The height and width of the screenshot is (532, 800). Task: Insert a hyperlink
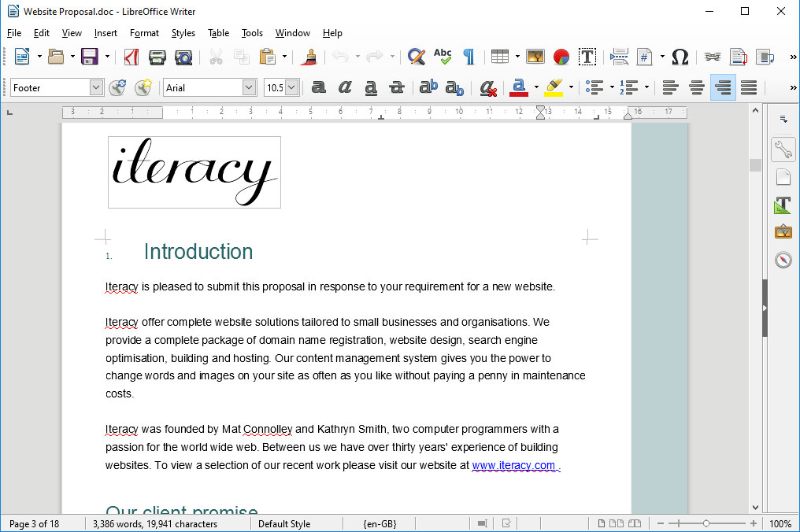713,56
